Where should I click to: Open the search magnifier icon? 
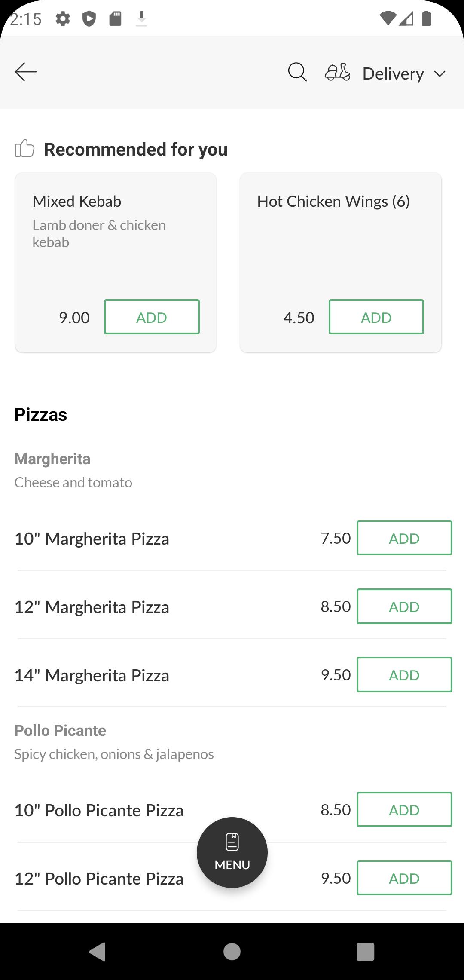297,72
